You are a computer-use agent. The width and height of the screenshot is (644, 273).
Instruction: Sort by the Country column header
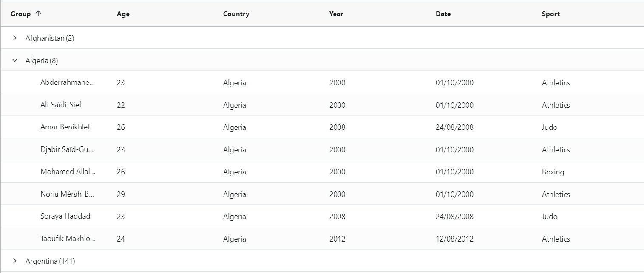[236, 14]
